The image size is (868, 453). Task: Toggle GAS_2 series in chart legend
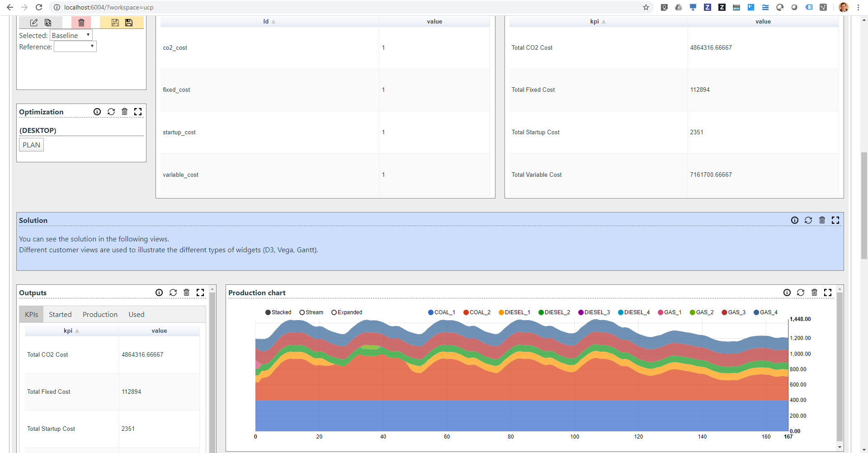(702, 312)
